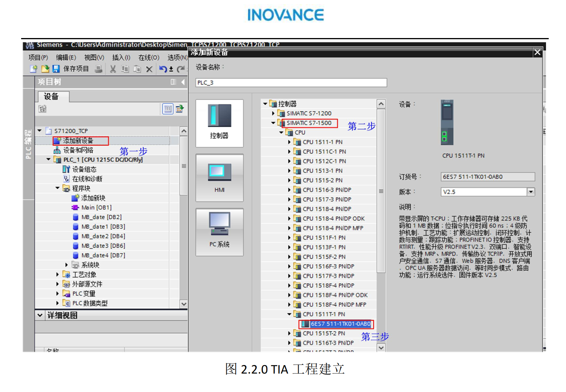Click the Copy toolbar icon
This screenshot has width=566, height=392.
point(125,69)
